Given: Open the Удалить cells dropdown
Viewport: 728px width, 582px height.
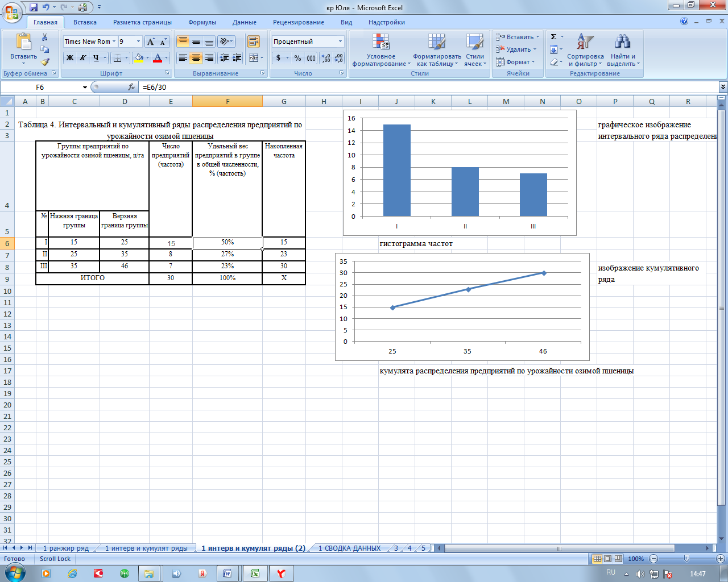Looking at the screenshot, I should click(x=516, y=49).
